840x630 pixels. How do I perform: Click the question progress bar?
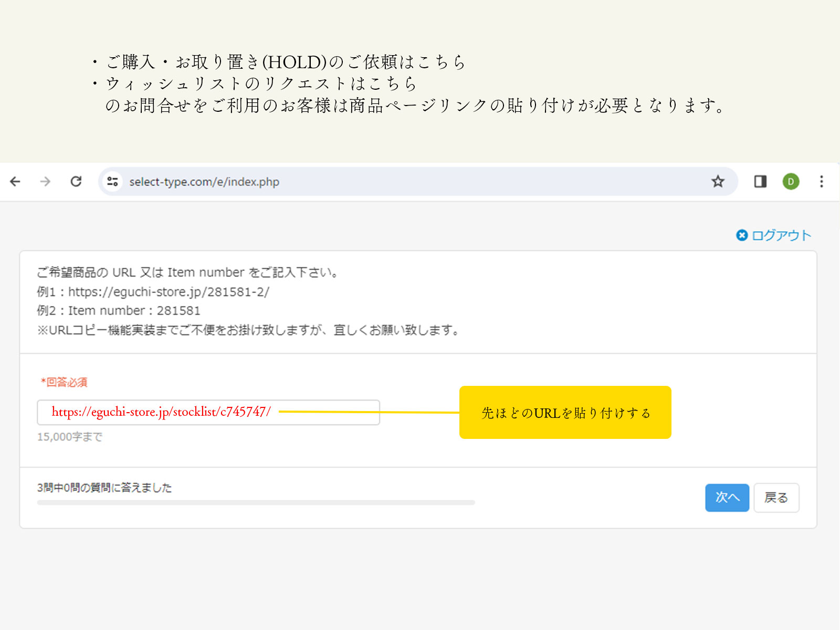tap(256, 502)
